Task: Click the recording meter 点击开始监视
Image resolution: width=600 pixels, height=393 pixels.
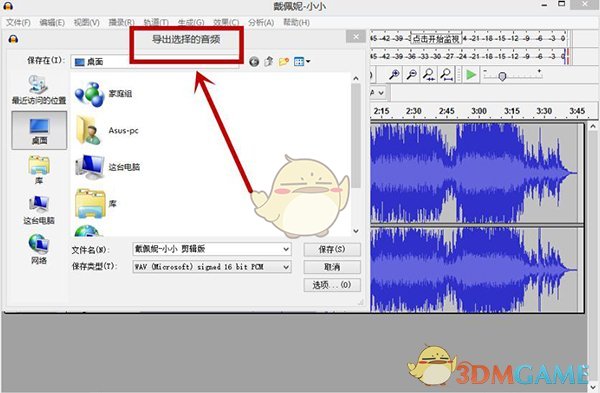Action: coord(435,39)
